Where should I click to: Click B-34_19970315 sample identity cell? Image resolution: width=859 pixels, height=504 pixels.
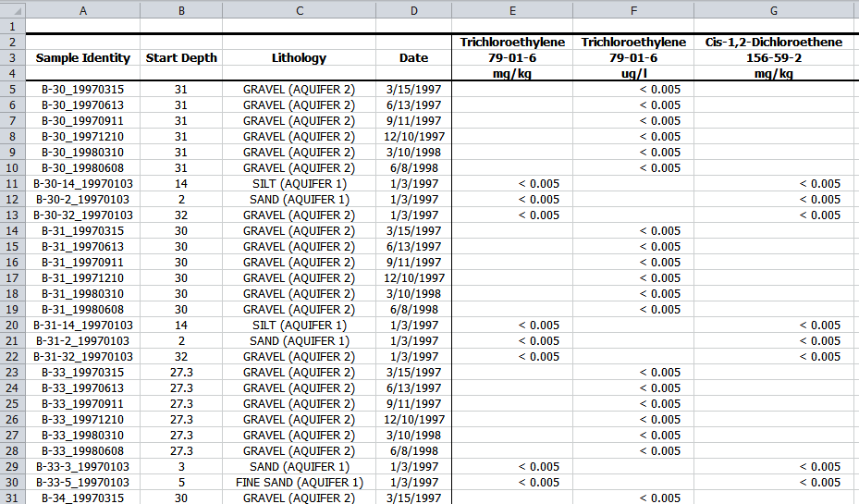[x=83, y=498]
